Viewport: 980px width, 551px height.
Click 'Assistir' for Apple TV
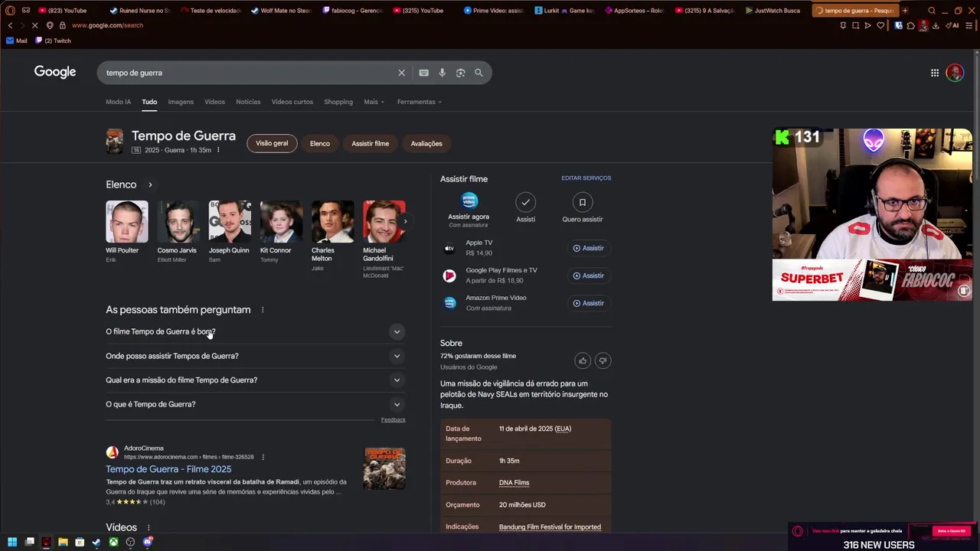[588, 248]
